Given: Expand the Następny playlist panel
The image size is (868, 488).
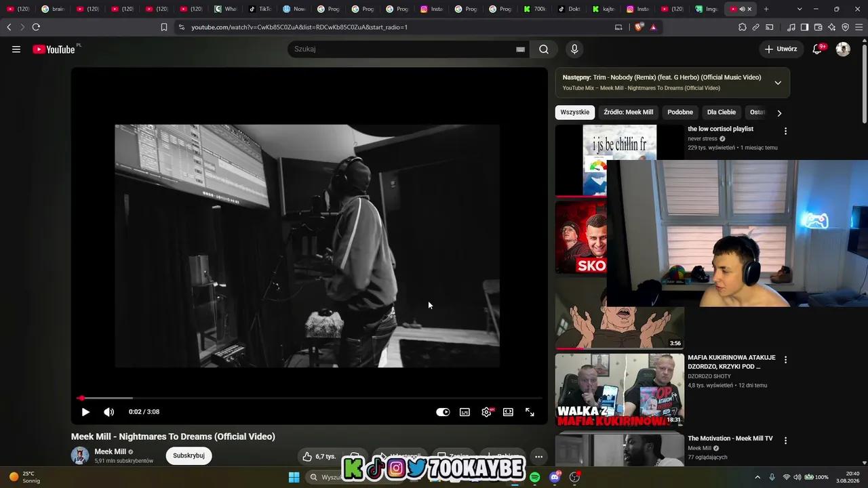Looking at the screenshot, I should (x=778, y=83).
